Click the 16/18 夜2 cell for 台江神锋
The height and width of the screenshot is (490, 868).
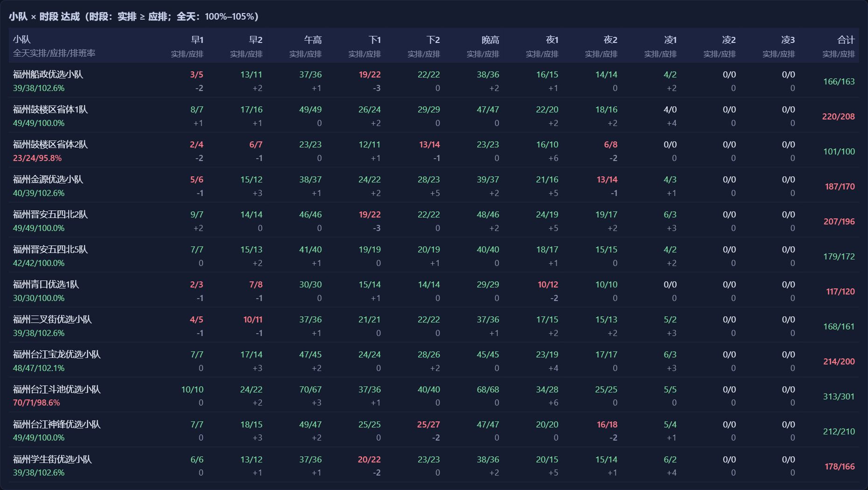pyautogui.click(x=607, y=425)
